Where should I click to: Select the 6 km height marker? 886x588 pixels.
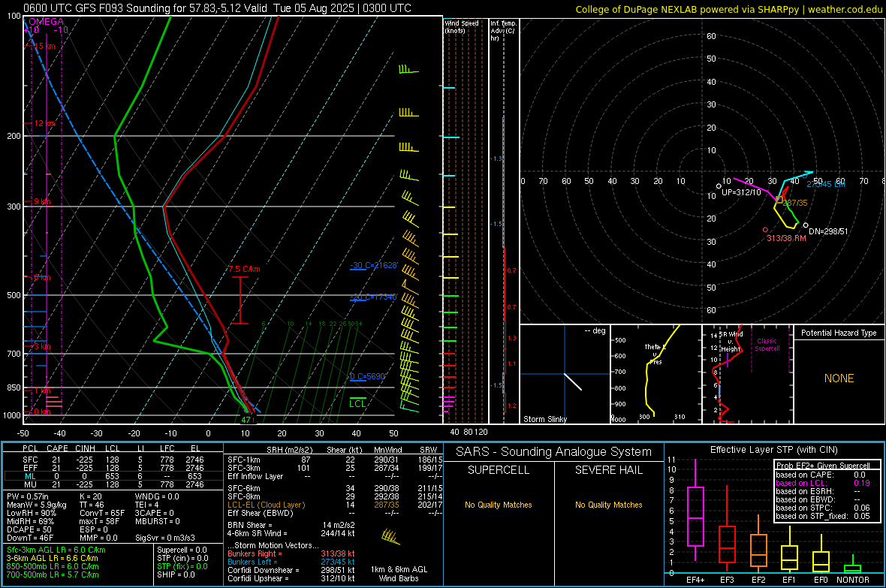click(42, 278)
